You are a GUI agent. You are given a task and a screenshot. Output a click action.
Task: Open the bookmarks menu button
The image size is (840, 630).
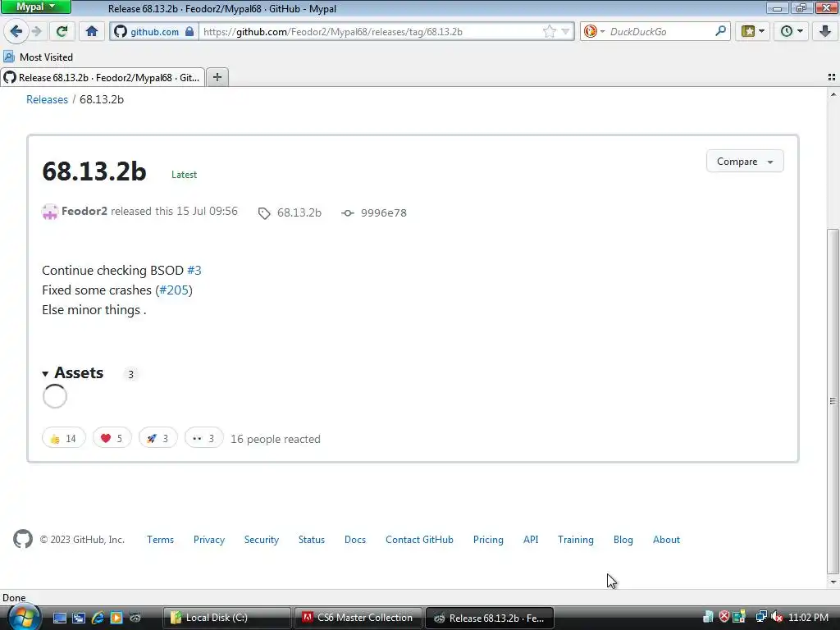click(753, 32)
